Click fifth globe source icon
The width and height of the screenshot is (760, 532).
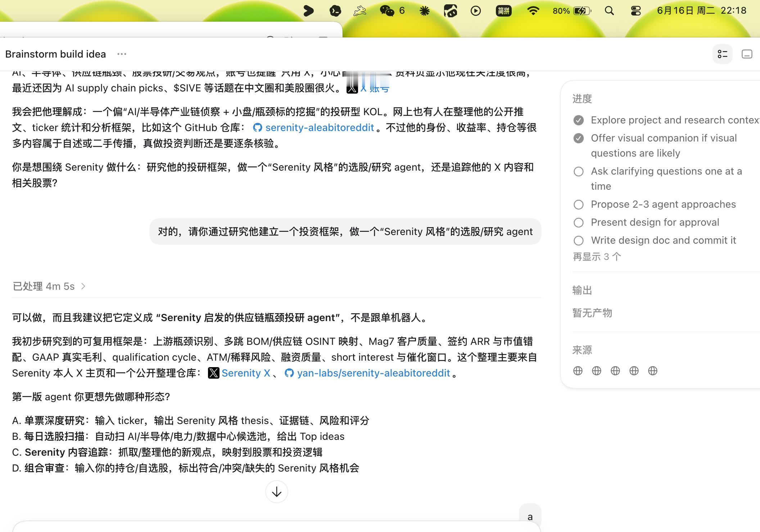pos(653,371)
